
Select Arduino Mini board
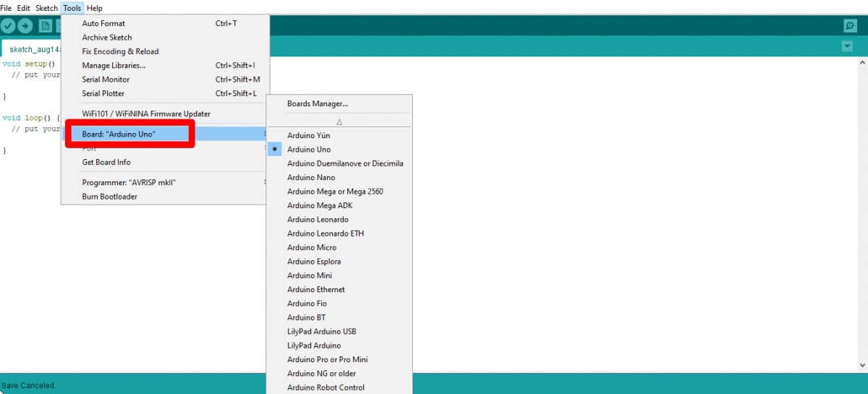pos(339,275)
